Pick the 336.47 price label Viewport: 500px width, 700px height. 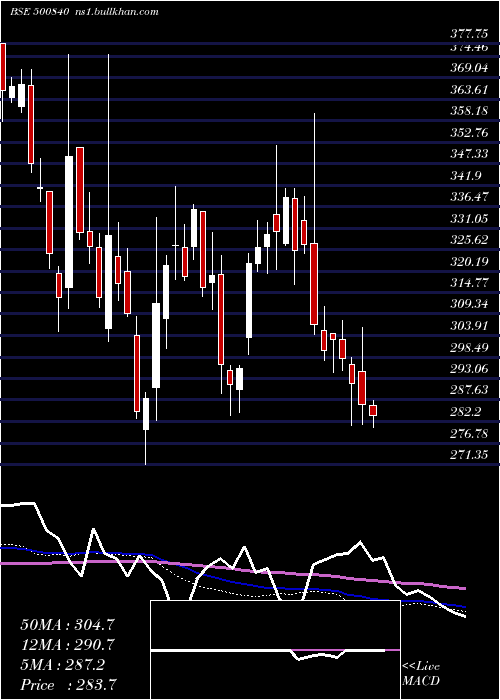tap(468, 197)
